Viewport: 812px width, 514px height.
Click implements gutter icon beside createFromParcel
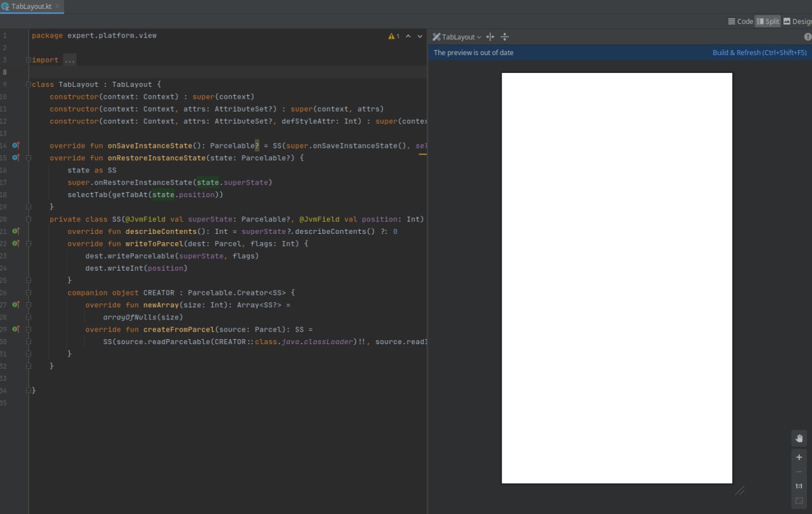click(x=16, y=330)
